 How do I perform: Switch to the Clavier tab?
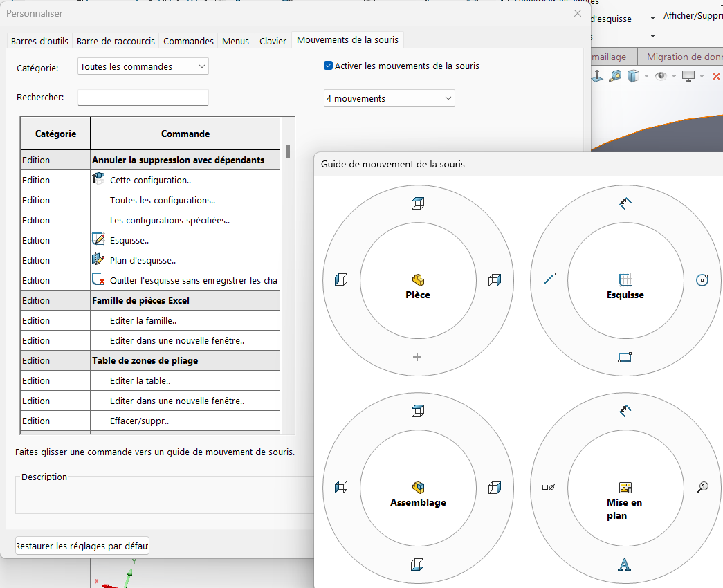(273, 41)
